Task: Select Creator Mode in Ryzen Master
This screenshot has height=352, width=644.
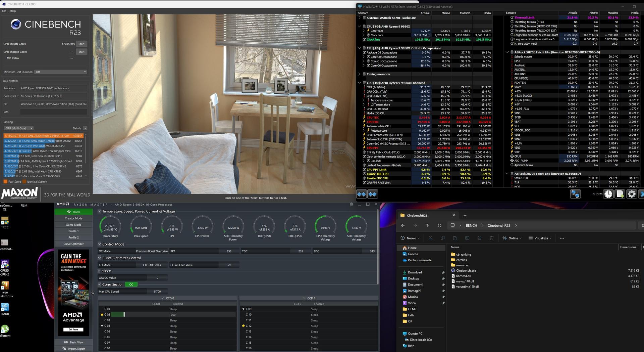Action: [73, 218]
